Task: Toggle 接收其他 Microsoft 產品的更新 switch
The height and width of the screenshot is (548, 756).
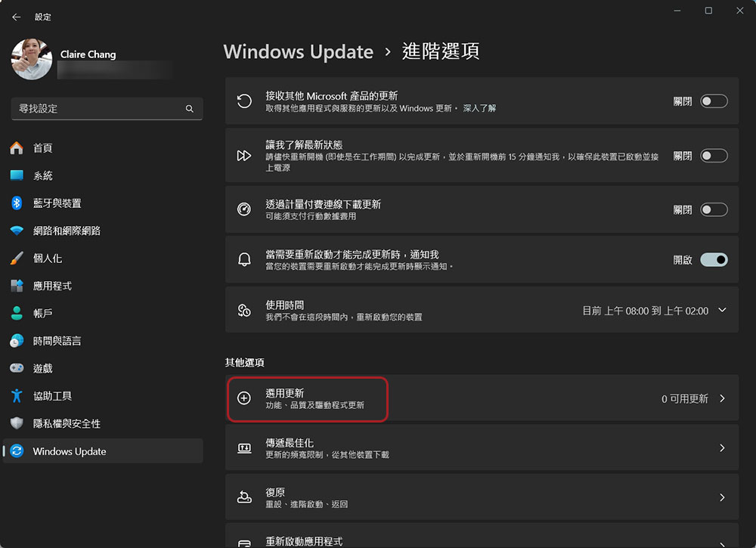Action: tap(714, 101)
